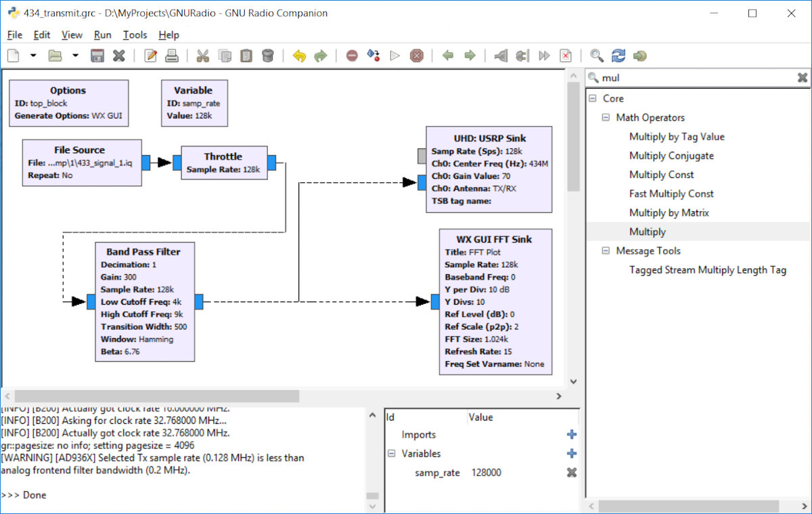Copy the selected block via the toolbar

tap(225, 56)
